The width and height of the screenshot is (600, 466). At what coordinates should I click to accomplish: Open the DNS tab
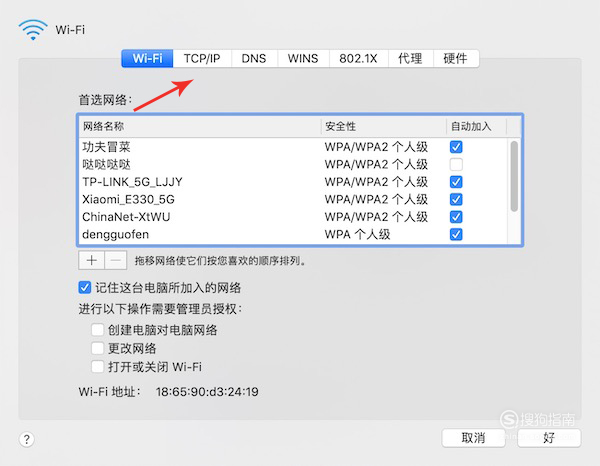pos(254,59)
